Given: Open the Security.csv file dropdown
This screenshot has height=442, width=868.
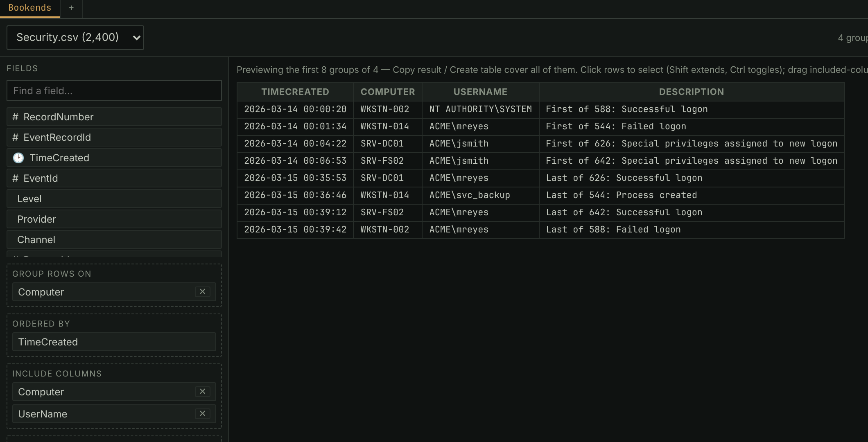Looking at the screenshot, I should 75,38.
